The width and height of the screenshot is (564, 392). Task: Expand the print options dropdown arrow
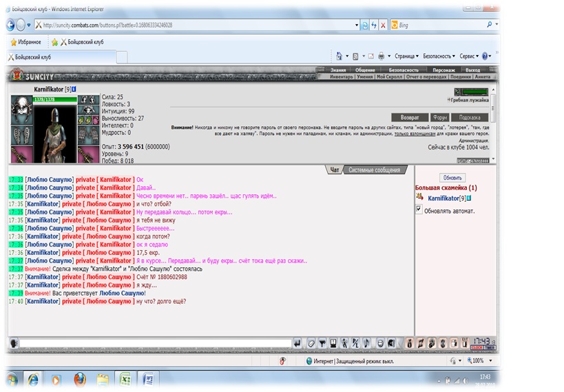coord(389,56)
